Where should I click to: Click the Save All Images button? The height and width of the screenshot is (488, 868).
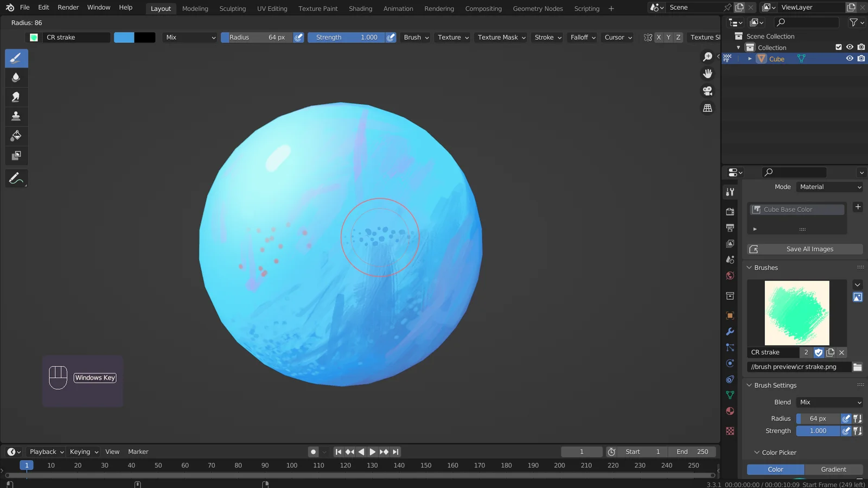pos(805,249)
